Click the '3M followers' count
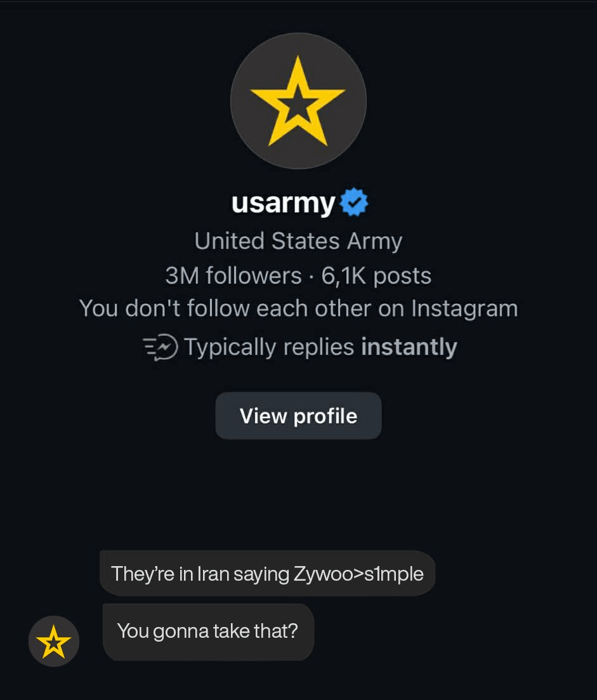The image size is (597, 700). coord(233,275)
